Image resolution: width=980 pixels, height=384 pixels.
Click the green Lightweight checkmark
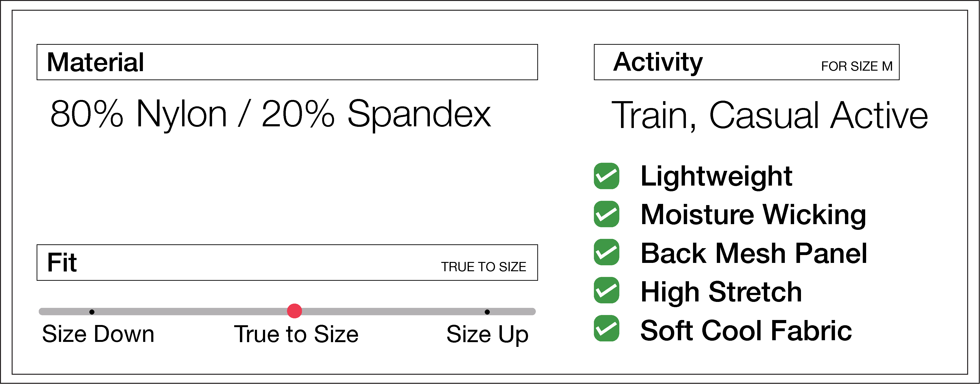tap(606, 176)
